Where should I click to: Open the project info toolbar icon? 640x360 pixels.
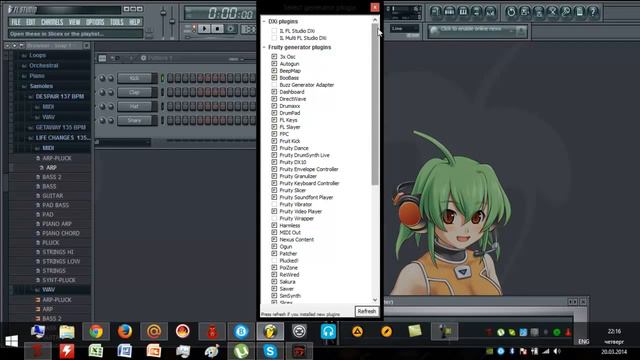580,11
